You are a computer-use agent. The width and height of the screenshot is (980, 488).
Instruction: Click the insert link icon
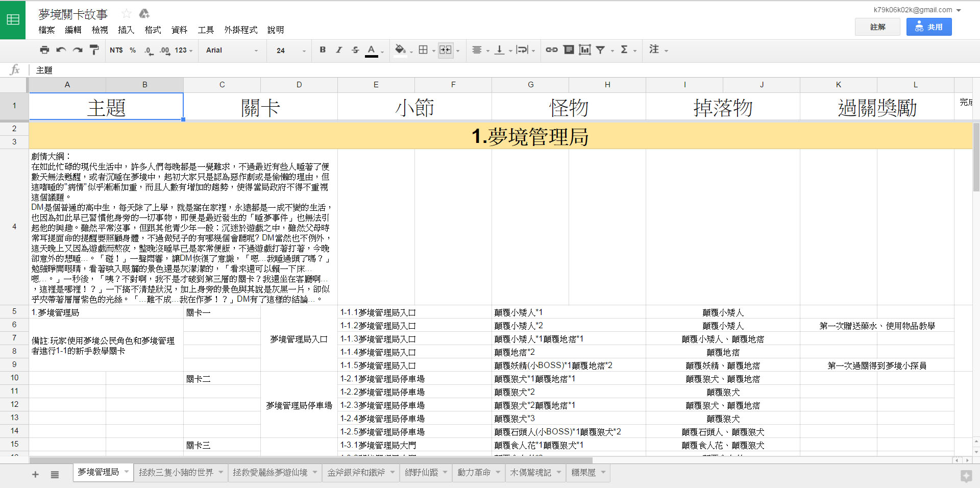[x=551, y=50]
